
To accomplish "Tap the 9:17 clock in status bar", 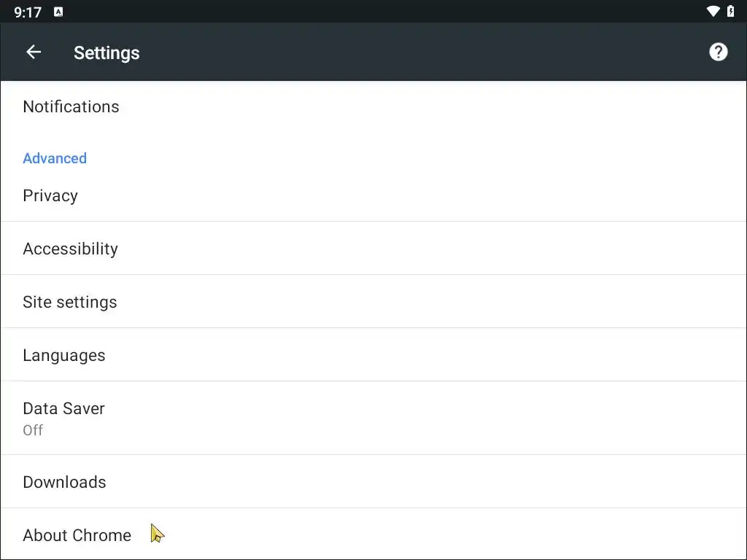I will coord(28,12).
